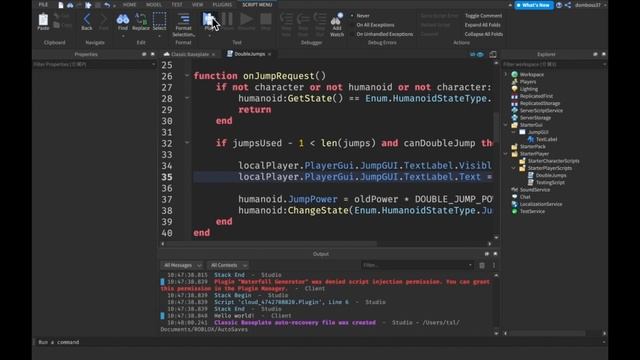Click the What's New button

(x=534, y=5)
